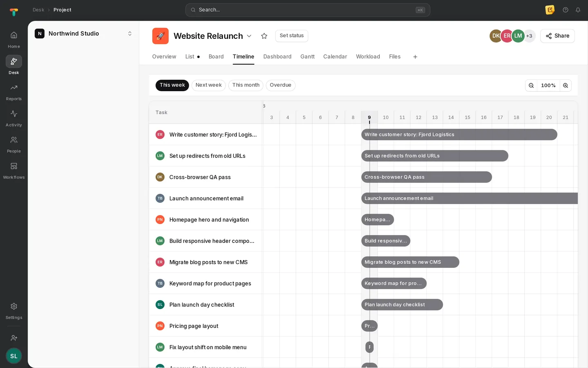Switch to the Timeline tab
588x368 pixels.
point(243,56)
